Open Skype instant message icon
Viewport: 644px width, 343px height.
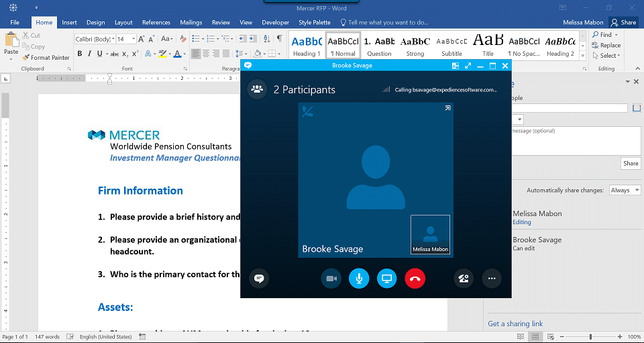(x=259, y=279)
